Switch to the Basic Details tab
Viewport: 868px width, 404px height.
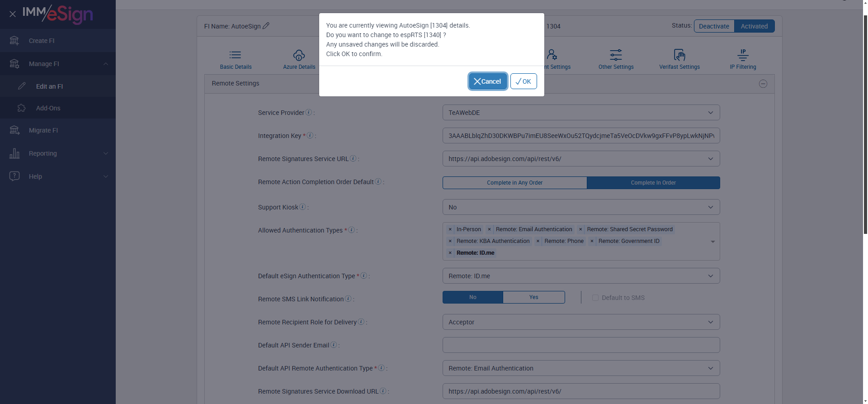236,59
